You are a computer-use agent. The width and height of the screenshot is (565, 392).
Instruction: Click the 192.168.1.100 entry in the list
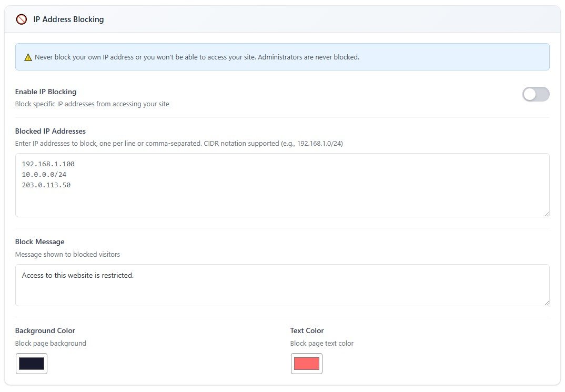coord(47,164)
